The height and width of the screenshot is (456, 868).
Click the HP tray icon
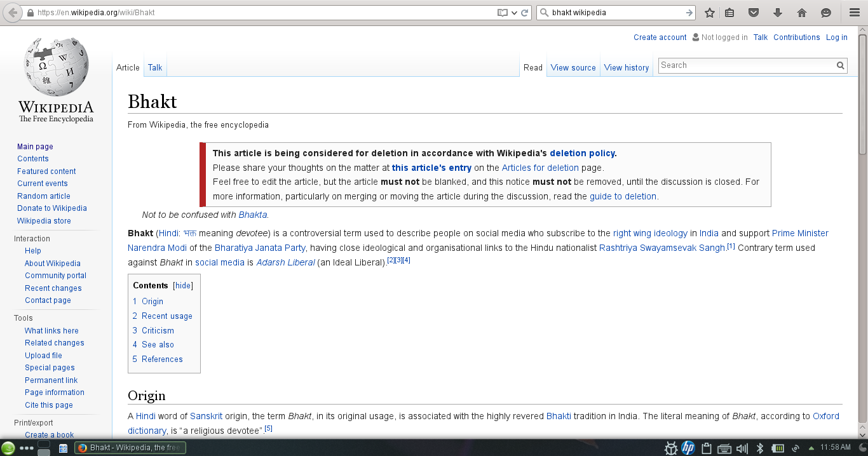pyautogui.click(x=688, y=448)
